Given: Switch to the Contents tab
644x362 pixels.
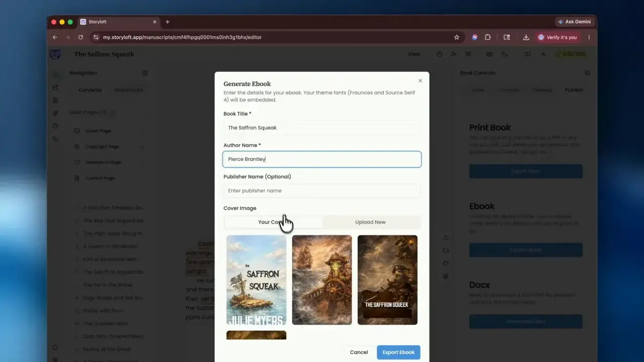Looking at the screenshot, I should [90, 90].
